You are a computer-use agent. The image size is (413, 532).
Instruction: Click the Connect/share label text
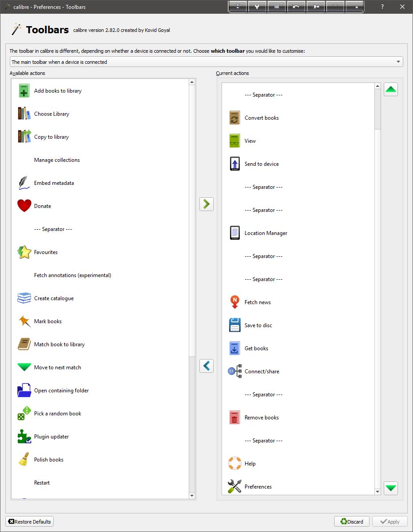(262, 372)
